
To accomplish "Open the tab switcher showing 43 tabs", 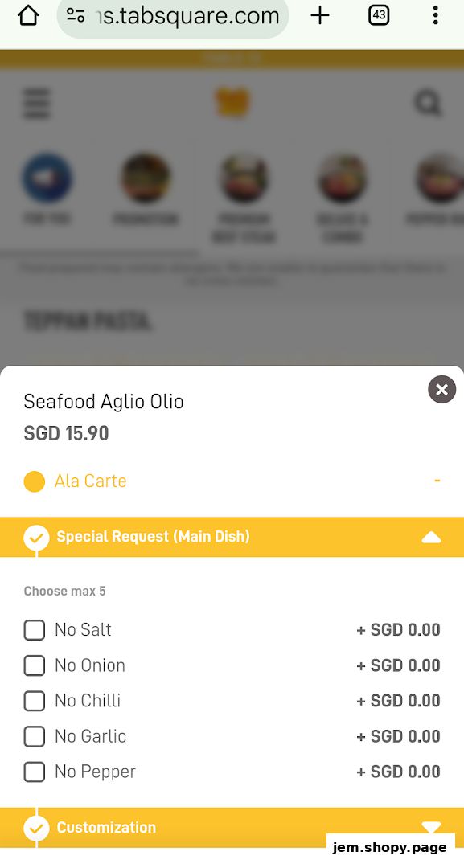I will pyautogui.click(x=378, y=15).
